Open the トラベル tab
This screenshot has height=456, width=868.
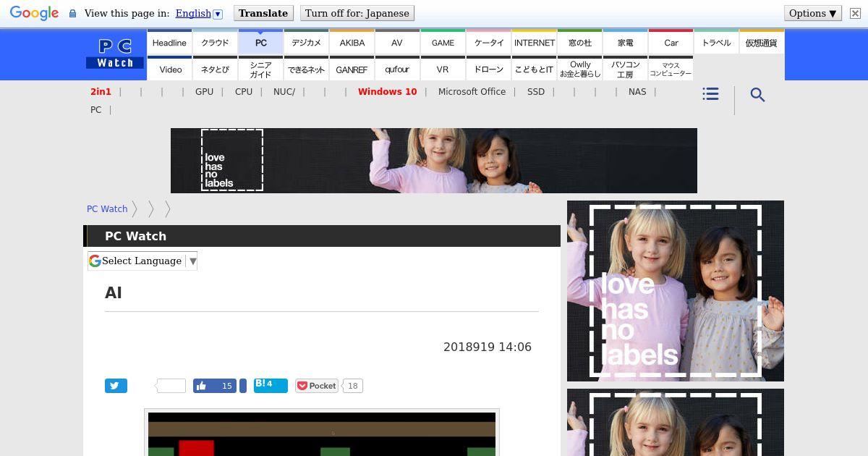pos(716,43)
